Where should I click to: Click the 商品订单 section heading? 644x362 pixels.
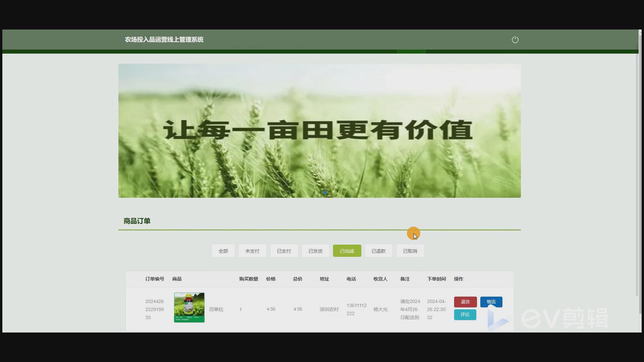(136, 221)
